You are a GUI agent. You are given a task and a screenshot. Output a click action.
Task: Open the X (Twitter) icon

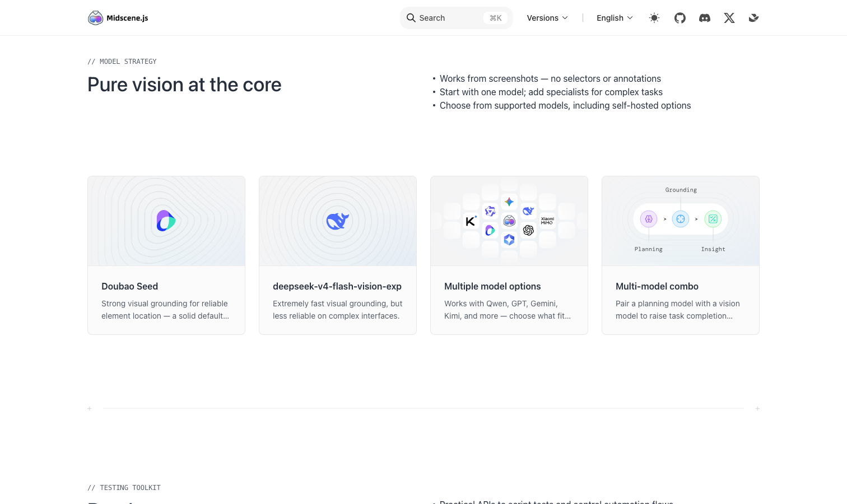point(729,18)
